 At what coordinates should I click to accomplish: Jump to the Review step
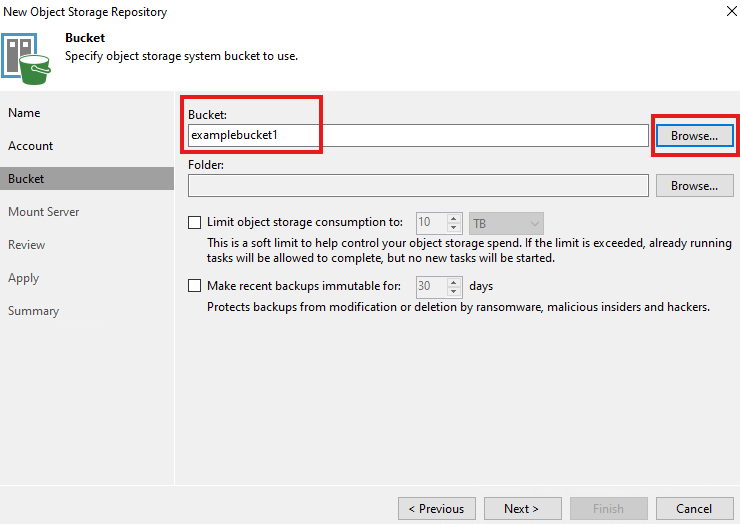pos(27,245)
